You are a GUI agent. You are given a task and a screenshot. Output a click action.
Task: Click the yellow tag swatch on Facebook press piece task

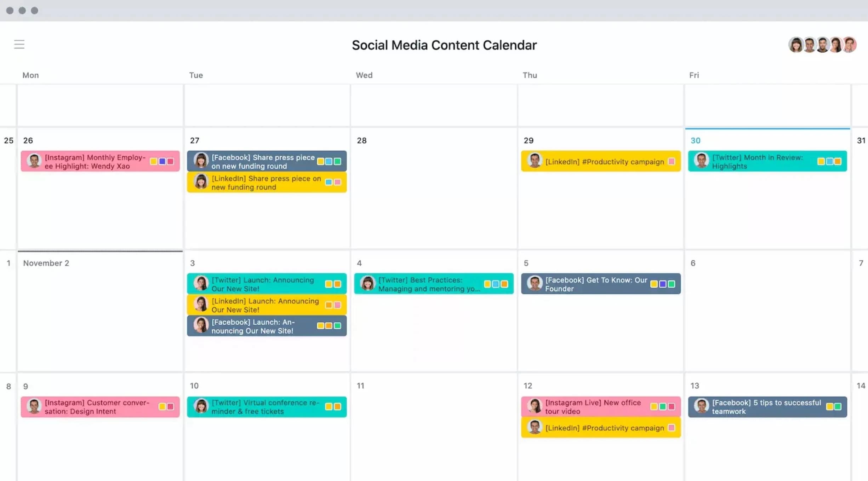tap(321, 161)
